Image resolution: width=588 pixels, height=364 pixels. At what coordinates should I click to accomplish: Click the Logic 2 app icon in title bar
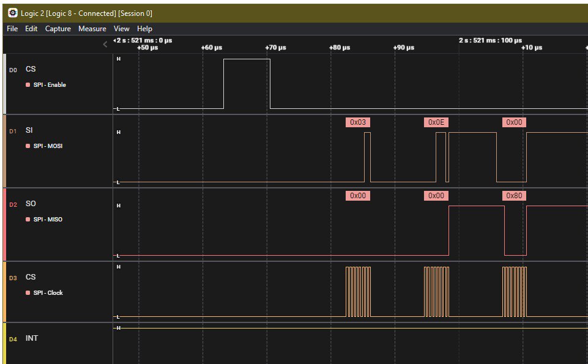tap(12, 13)
